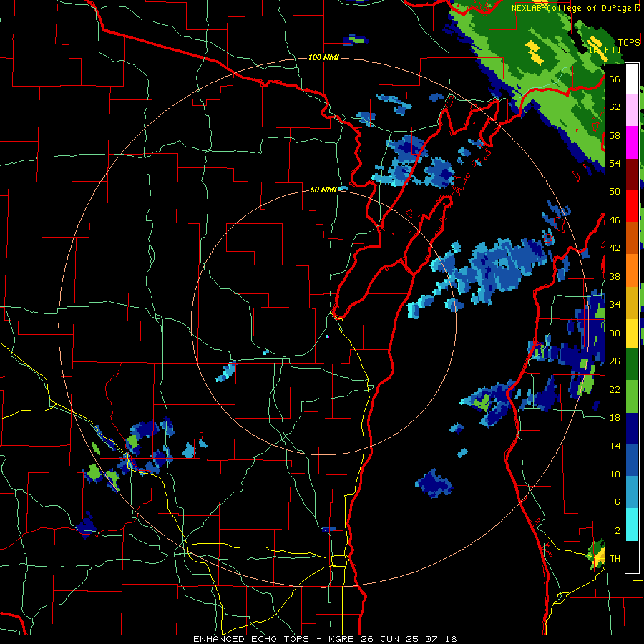Pick the navy blue legend swatch
This screenshot has height=644, width=644.
click(632, 429)
